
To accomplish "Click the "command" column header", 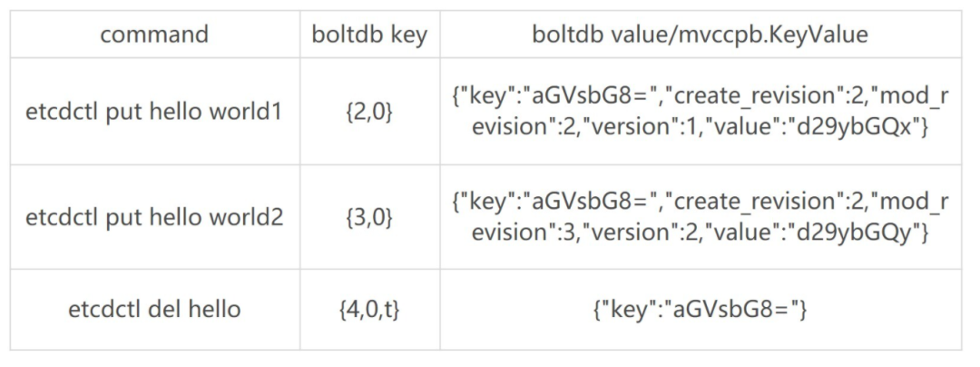I will point(154,34).
